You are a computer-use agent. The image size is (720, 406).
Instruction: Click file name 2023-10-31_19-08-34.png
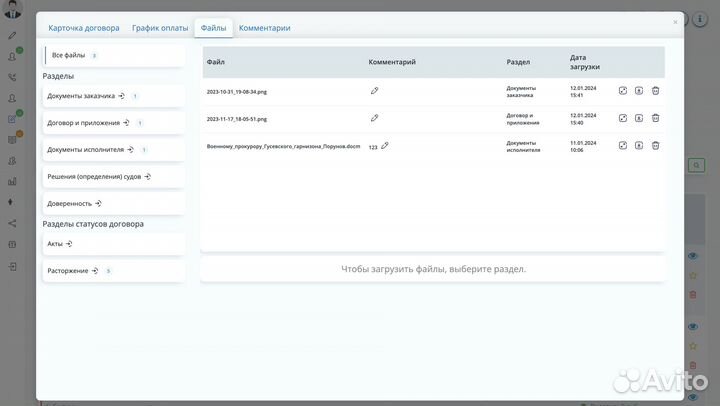tap(236, 92)
